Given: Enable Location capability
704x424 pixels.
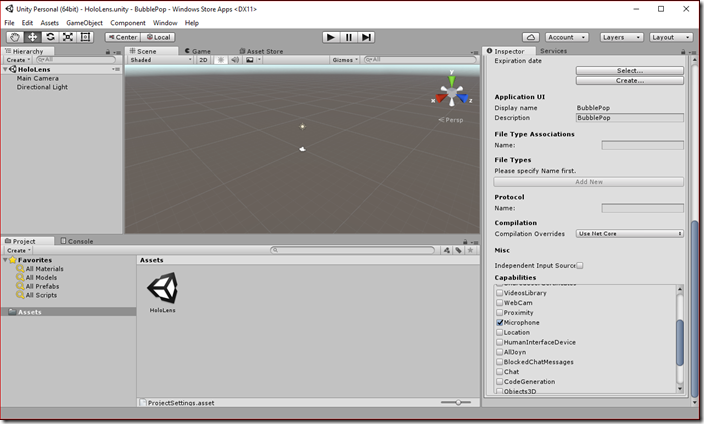Looking at the screenshot, I should [x=499, y=332].
